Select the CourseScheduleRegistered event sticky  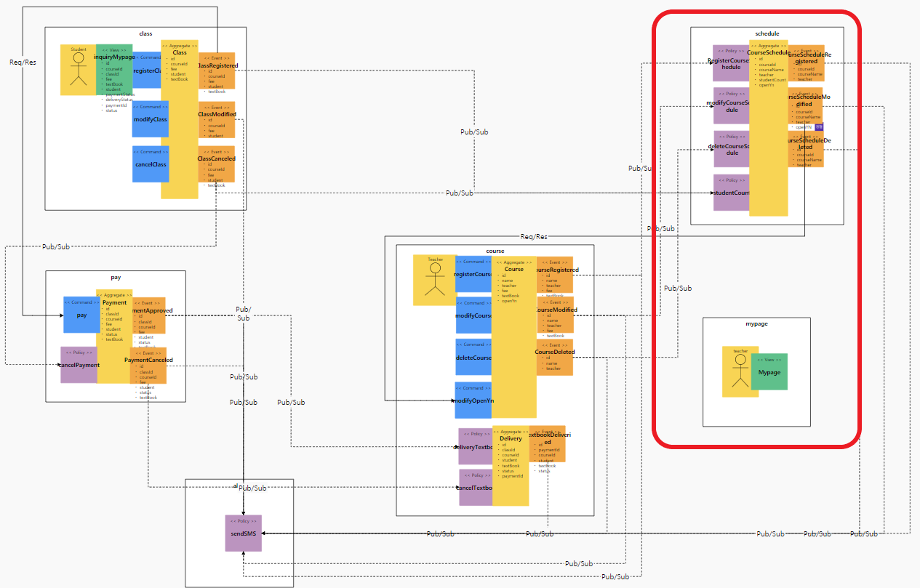point(806,63)
